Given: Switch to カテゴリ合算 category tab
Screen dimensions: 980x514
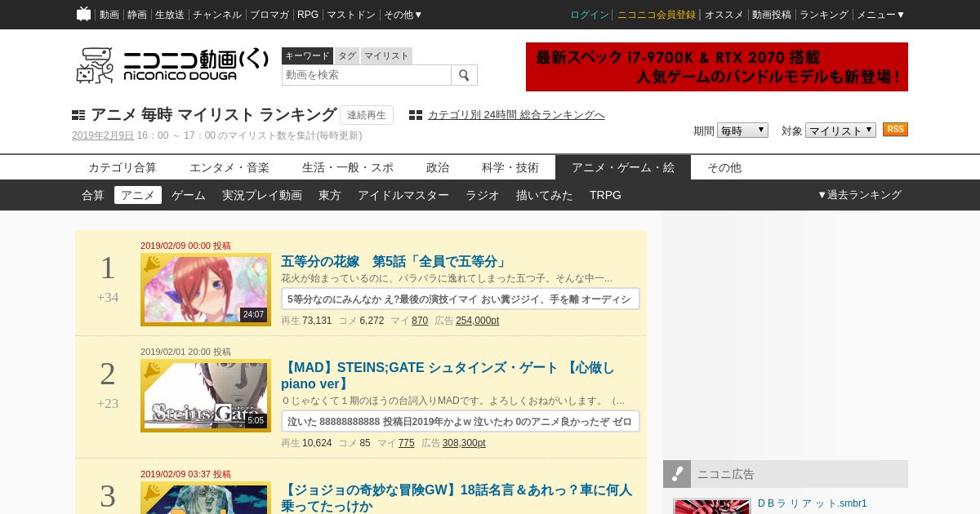Looking at the screenshot, I should point(122,167).
